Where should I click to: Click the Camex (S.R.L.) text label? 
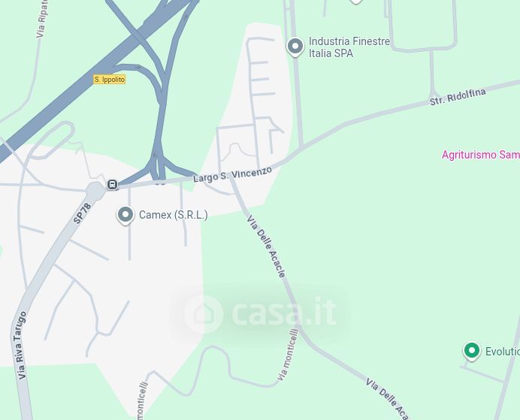click(x=174, y=215)
